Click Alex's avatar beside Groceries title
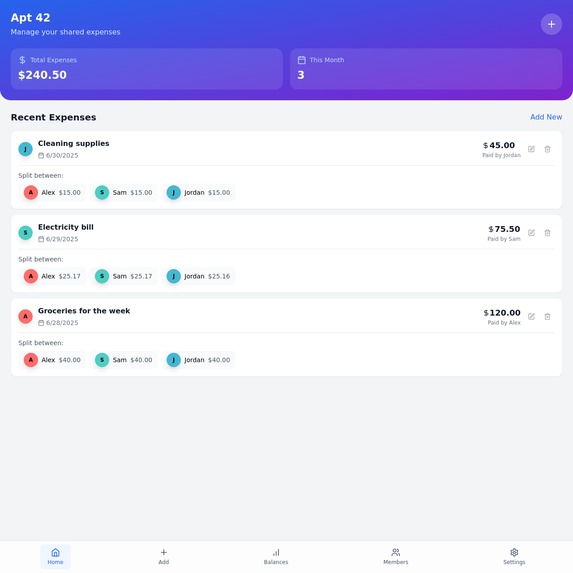 [25, 316]
